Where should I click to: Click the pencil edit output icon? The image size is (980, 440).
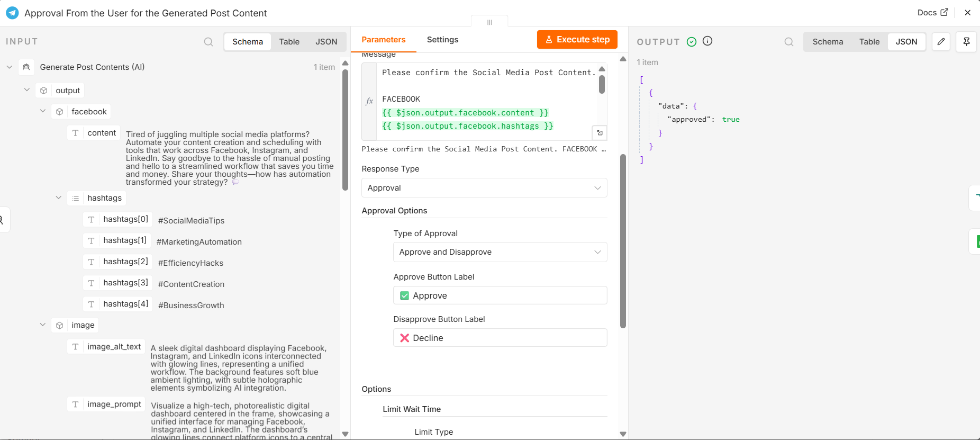pos(941,42)
